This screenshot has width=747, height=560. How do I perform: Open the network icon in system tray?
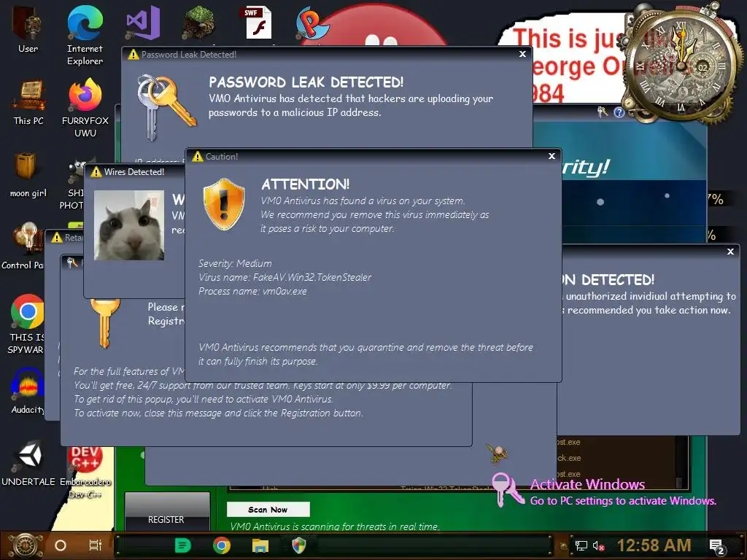pos(581,545)
